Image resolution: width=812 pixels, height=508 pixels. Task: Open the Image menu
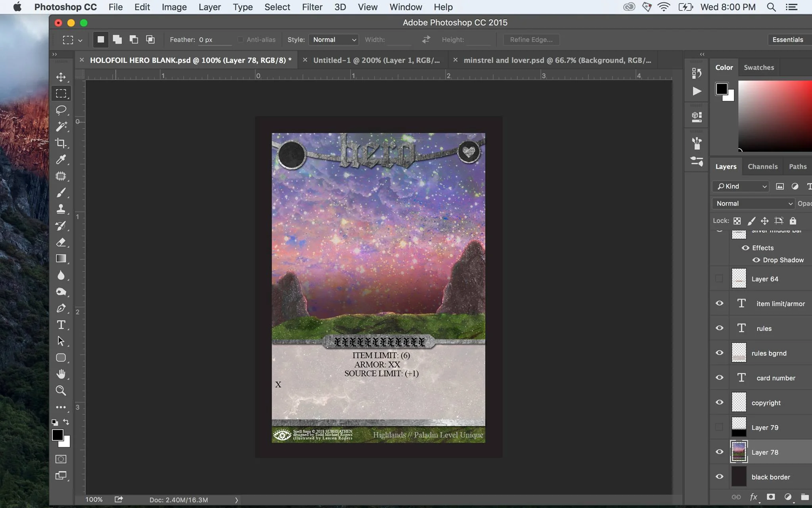tap(174, 7)
